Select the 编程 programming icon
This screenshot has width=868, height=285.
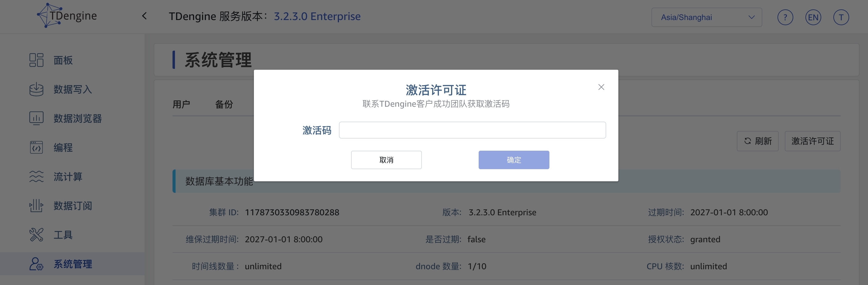tap(36, 147)
